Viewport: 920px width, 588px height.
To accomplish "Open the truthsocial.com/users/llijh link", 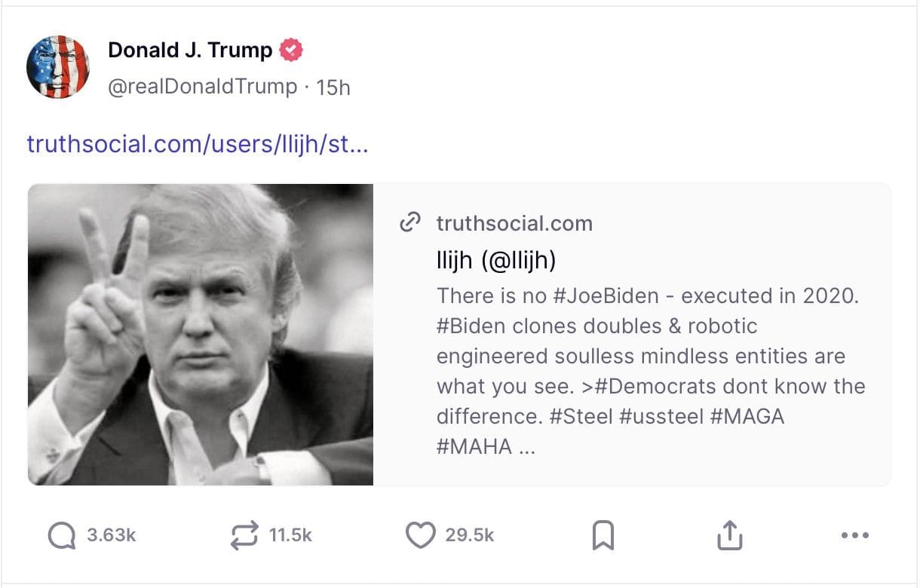I will [x=198, y=143].
